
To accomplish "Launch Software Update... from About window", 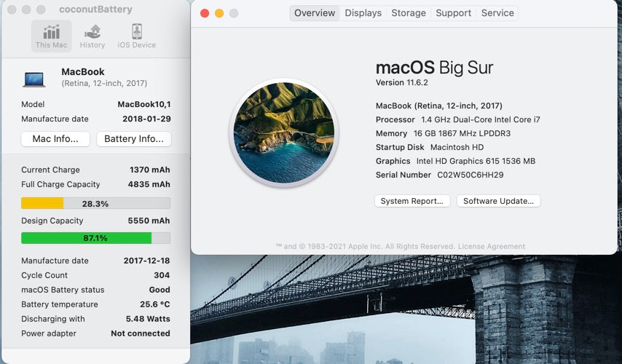I will pos(498,201).
